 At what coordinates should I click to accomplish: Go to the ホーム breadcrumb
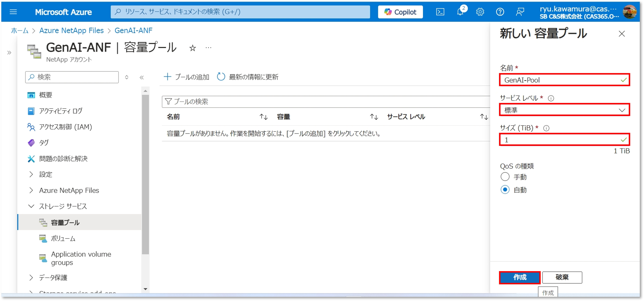20,30
